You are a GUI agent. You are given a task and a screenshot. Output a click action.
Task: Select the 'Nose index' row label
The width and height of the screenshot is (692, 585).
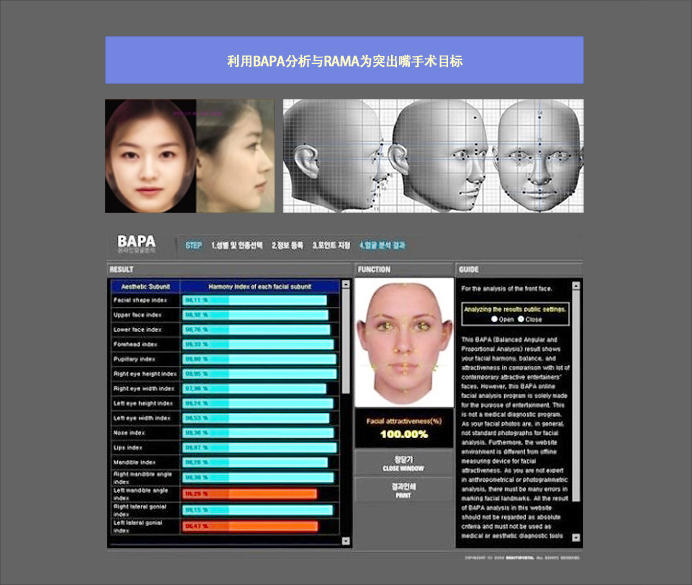pos(129,433)
